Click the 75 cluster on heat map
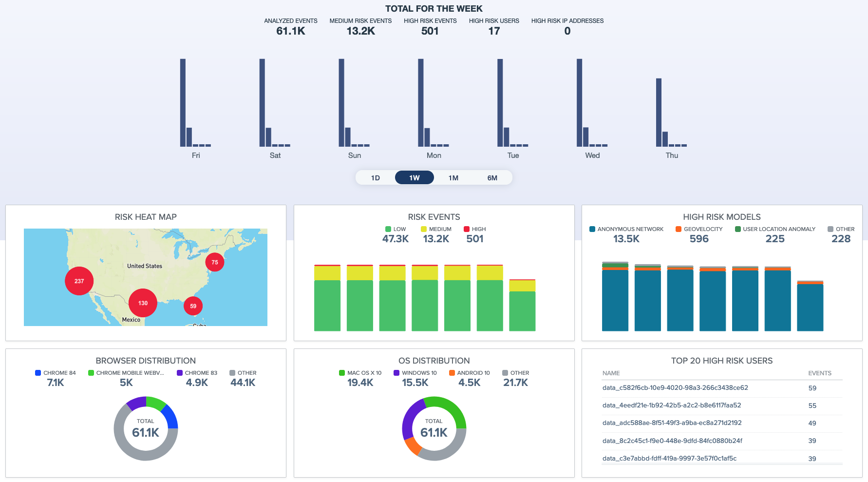The width and height of the screenshot is (868, 482). [x=215, y=262]
